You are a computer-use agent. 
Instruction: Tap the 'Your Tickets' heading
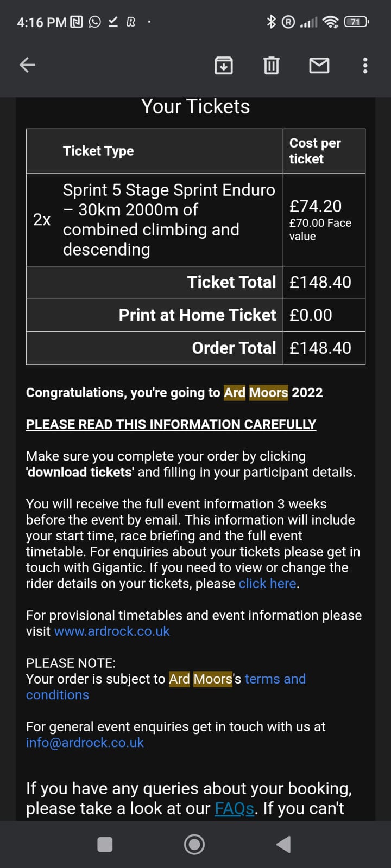pos(195,106)
